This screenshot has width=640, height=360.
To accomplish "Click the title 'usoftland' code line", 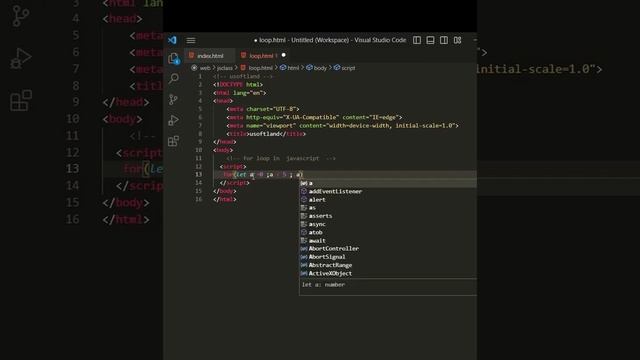I will [x=266, y=134].
